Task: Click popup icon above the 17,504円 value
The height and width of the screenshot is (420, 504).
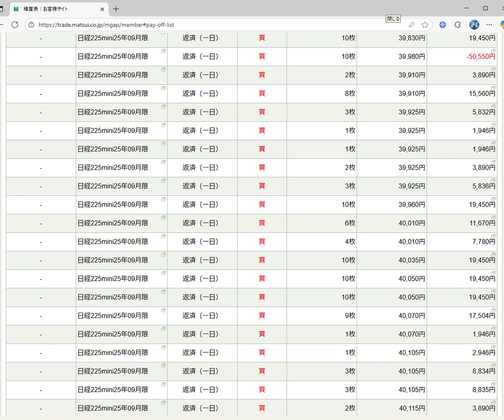Action: [x=493, y=310]
